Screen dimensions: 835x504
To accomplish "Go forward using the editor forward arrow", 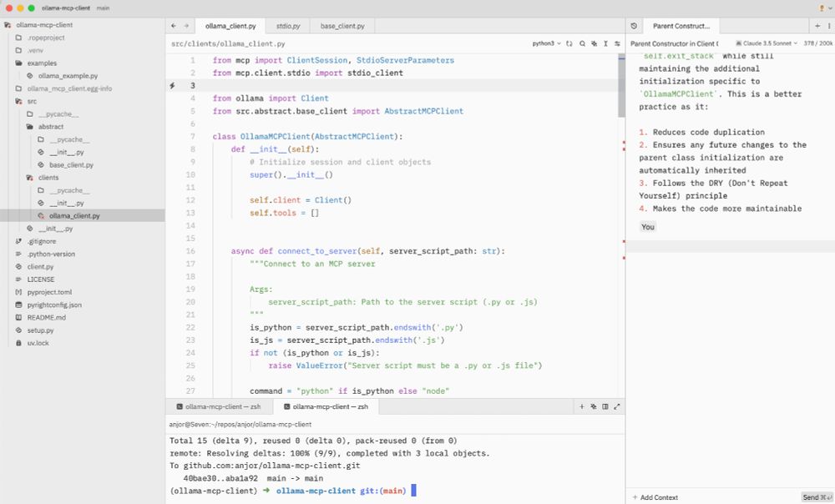I will (186, 26).
